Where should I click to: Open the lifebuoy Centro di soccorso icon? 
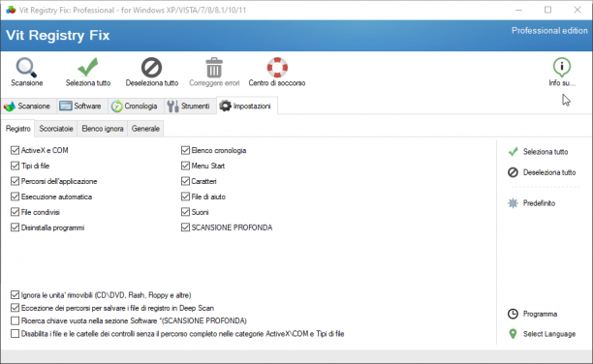coord(277,67)
